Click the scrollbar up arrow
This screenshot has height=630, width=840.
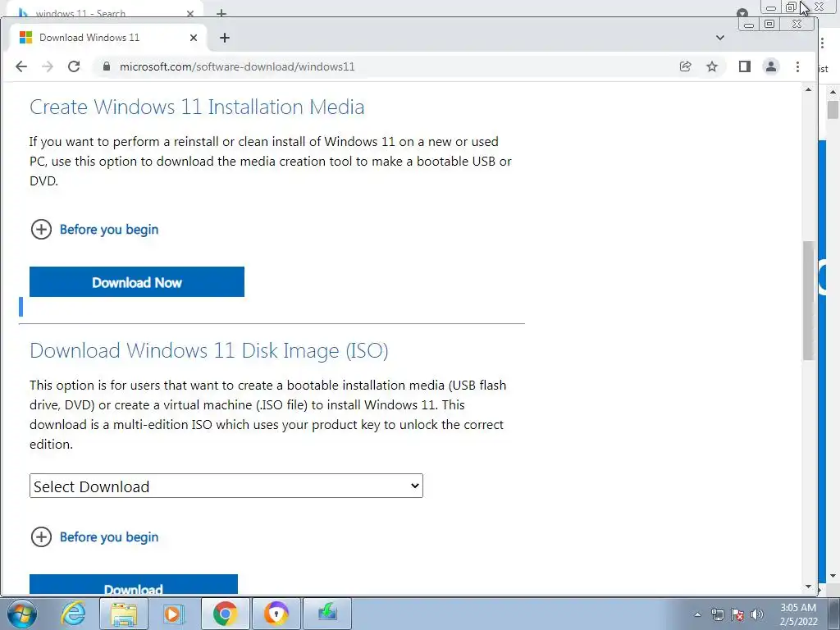[x=808, y=90]
